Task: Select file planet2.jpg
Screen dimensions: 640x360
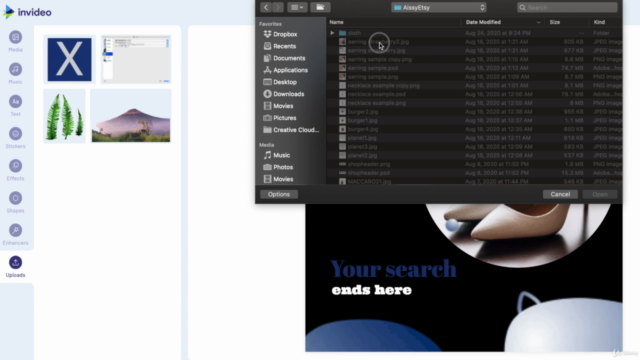Action: point(475,155)
